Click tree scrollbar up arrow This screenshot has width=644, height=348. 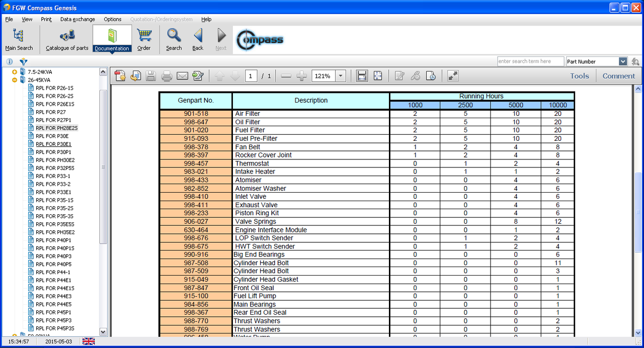(x=104, y=72)
